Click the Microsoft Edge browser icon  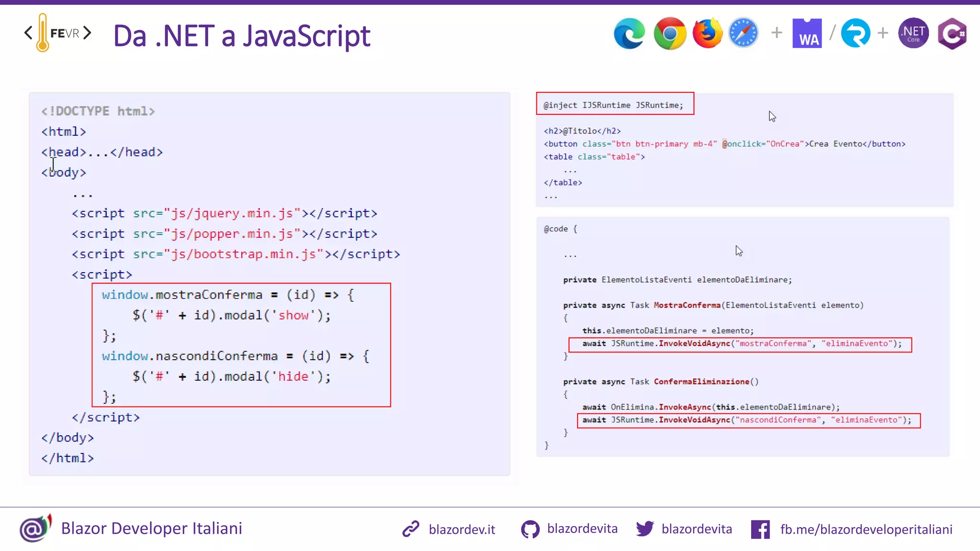[x=629, y=33]
